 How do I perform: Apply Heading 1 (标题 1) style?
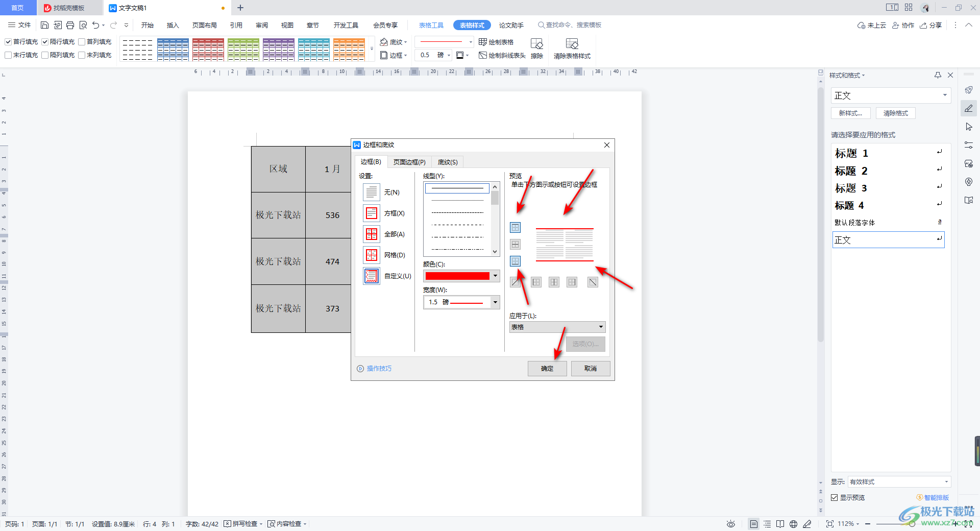click(x=889, y=153)
